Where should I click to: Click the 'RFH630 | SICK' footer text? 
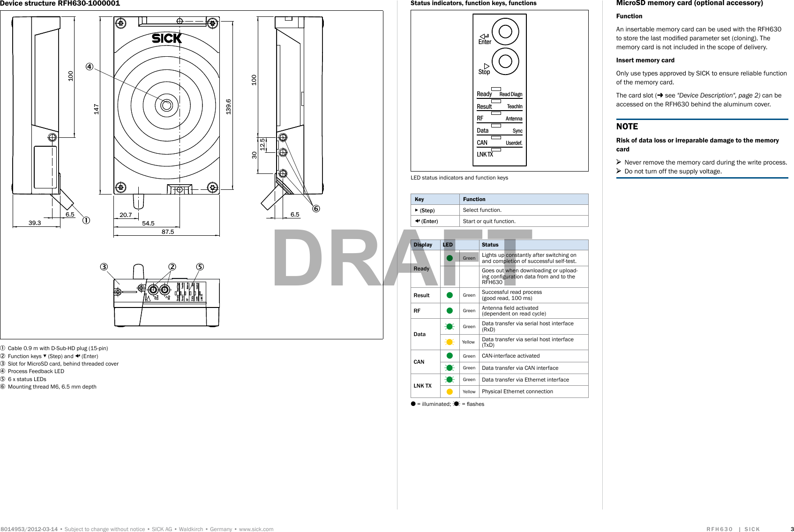(x=733, y=529)
